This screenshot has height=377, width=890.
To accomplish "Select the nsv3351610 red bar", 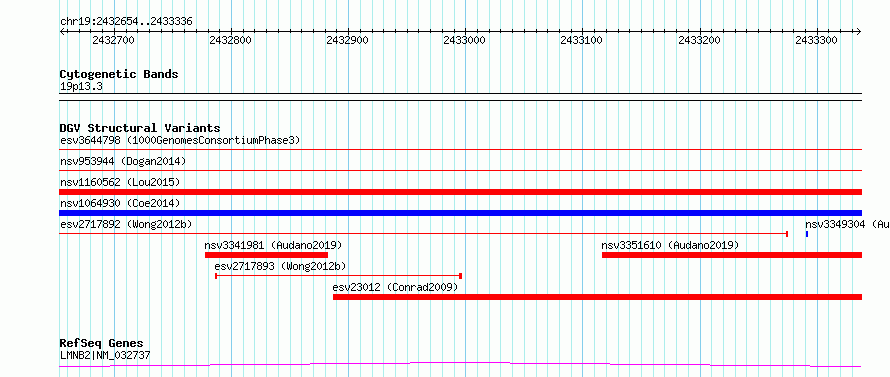I will click(x=732, y=255).
